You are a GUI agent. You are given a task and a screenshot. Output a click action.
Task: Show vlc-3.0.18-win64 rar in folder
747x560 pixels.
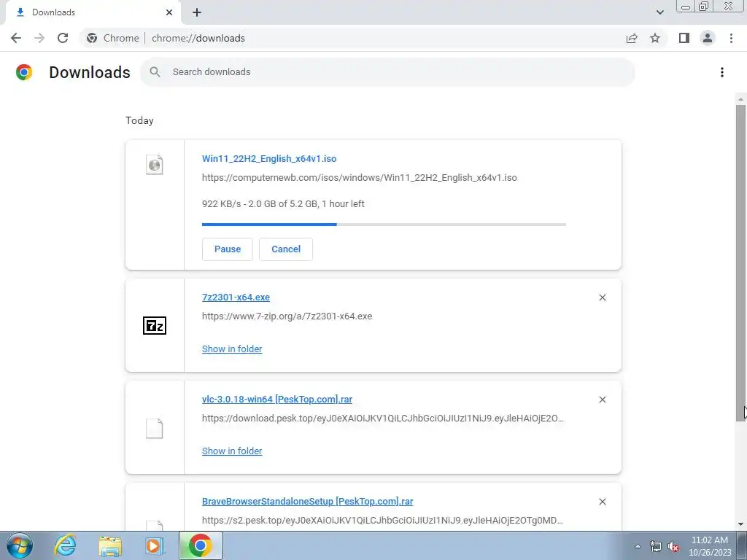(x=232, y=451)
